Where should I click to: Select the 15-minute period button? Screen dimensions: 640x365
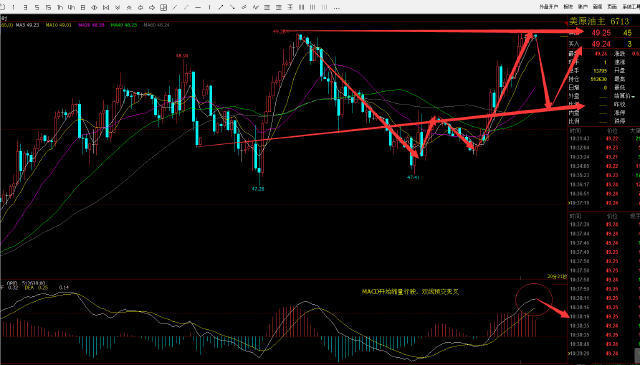click(49, 7)
